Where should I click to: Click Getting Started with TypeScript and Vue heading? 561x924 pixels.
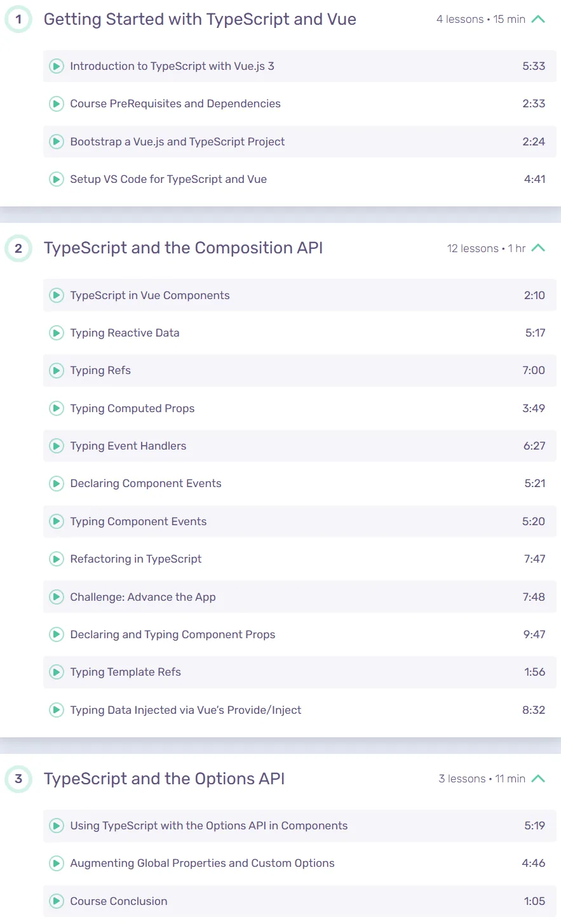tap(200, 20)
